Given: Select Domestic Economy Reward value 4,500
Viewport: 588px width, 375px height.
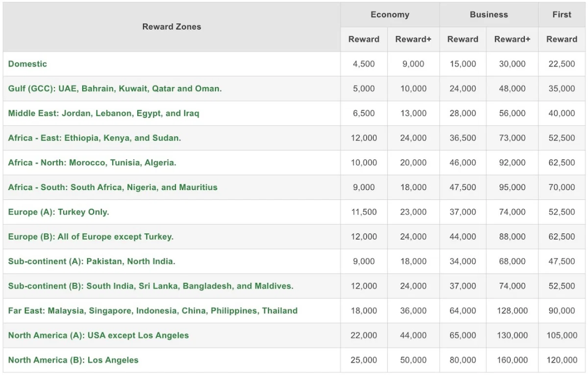Looking at the screenshot, I should point(364,64).
